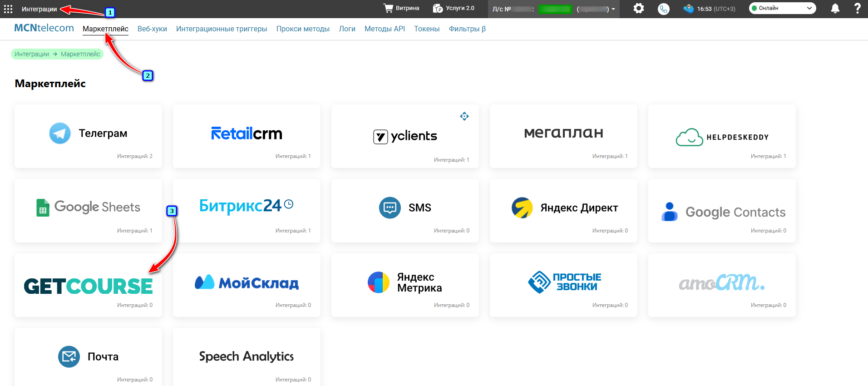Click 'Интеграций: 2' under Телеграм
Image resolution: width=868 pixels, height=386 pixels.
(135, 156)
